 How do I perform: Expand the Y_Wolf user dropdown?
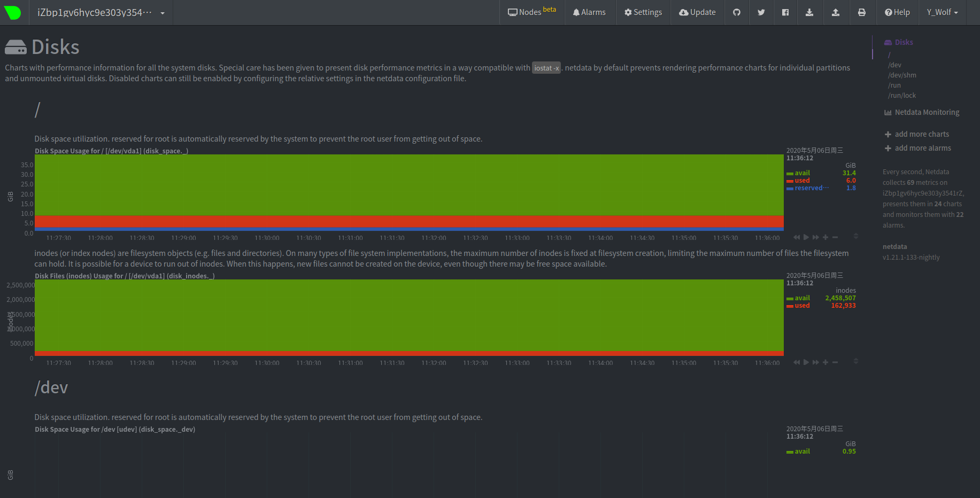click(x=942, y=12)
